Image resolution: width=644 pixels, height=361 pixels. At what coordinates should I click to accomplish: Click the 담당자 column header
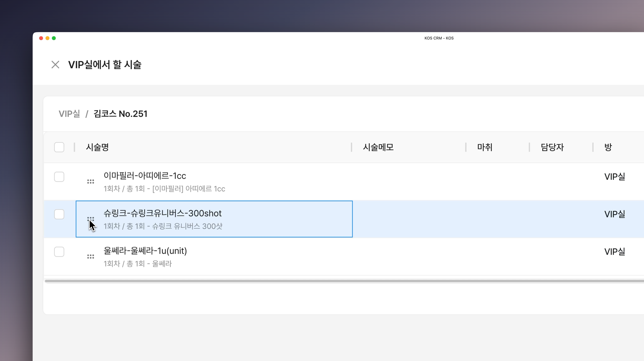pos(552,147)
